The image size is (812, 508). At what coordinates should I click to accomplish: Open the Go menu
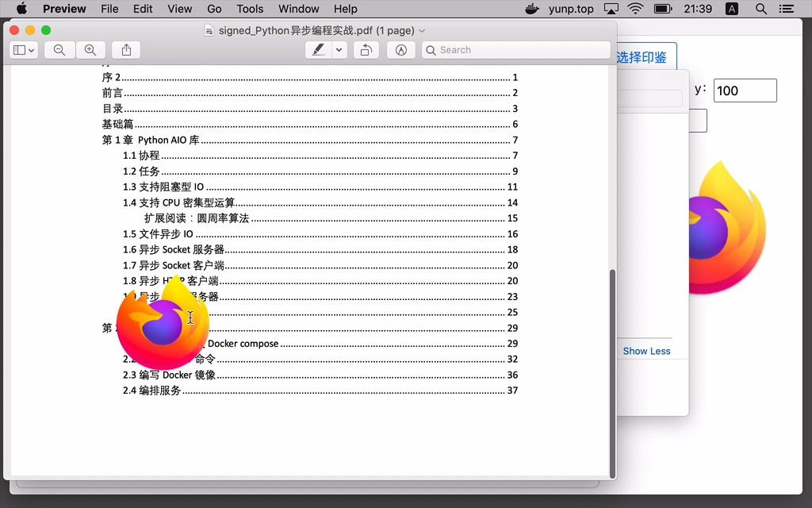214,9
